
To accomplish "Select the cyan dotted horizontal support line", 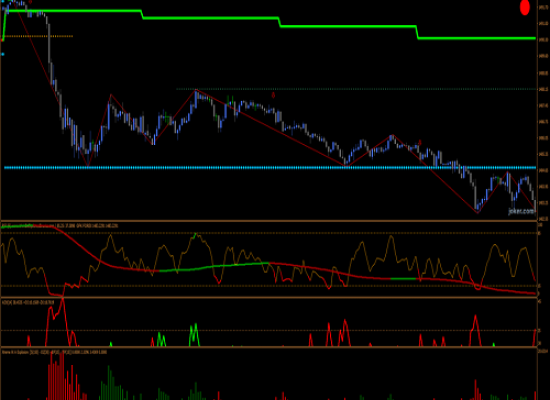I will click(270, 168).
